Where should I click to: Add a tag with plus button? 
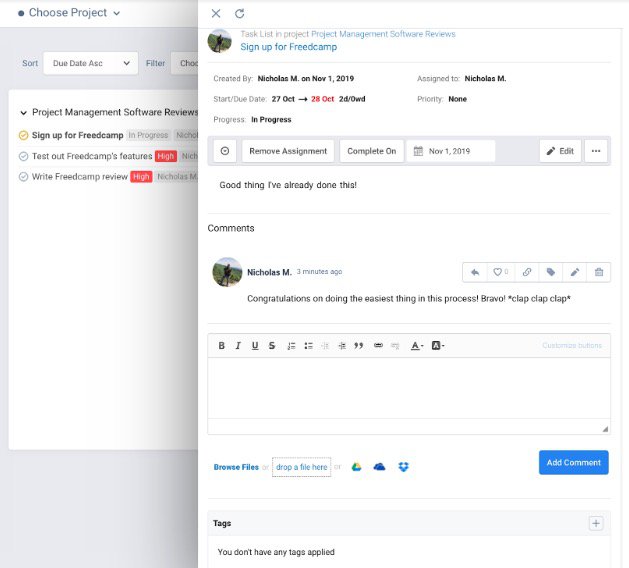[x=596, y=523]
